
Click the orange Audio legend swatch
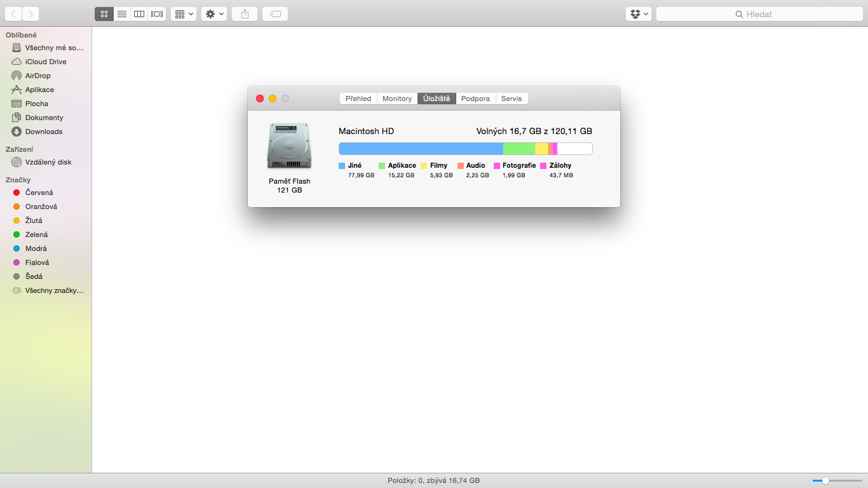tap(461, 166)
